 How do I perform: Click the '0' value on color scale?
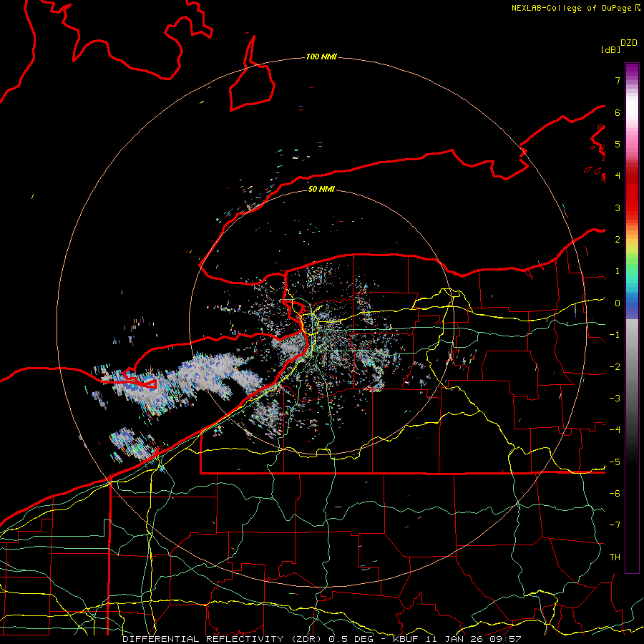tap(618, 303)
